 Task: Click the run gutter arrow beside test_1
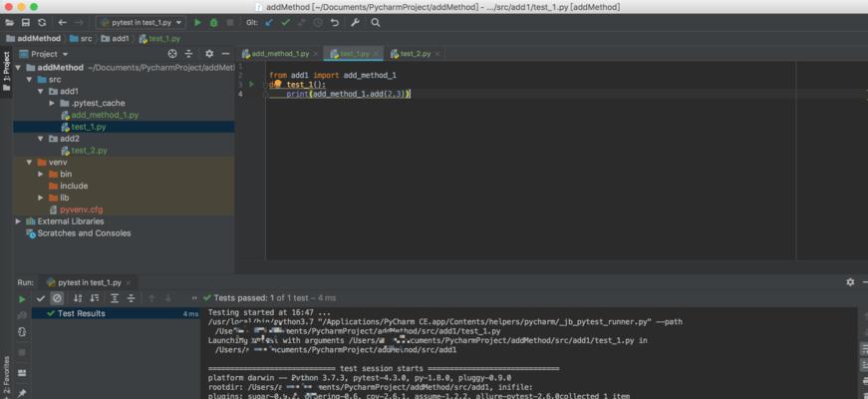(x=252, y=84)
